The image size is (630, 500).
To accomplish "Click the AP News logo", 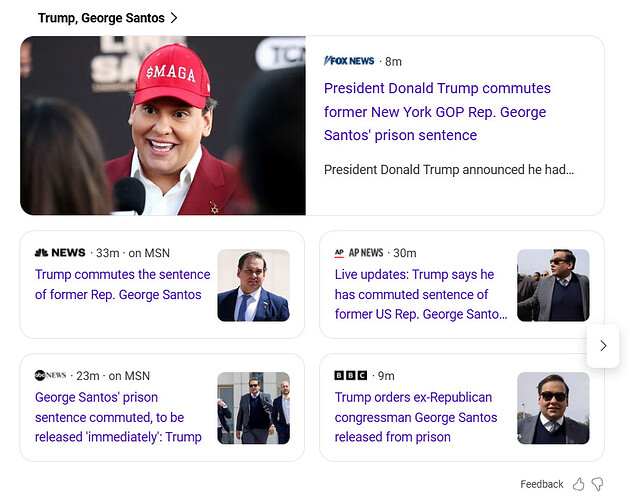I will pos(359,253).
